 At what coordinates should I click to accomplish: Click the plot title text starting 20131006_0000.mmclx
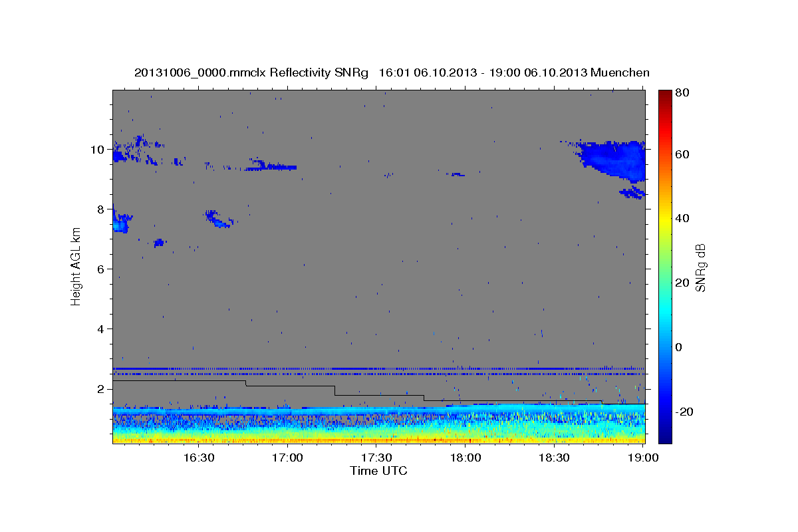[x=392, y=72]
